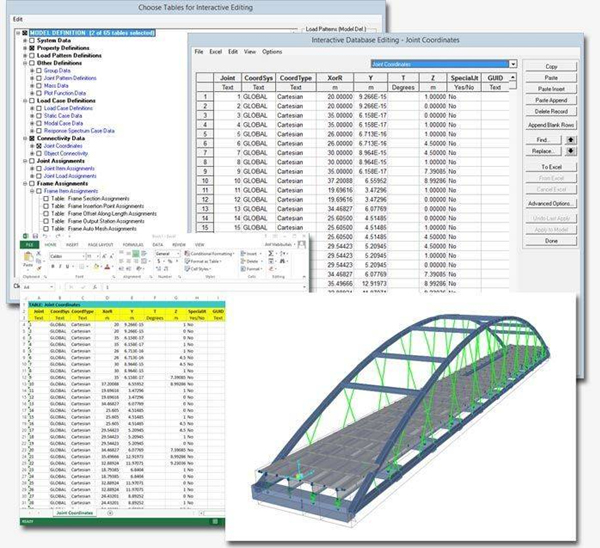Image resolution: width=600 pixels, height=548 pixels.
Task: Check the Load Pattern Definitions checkbox
Action: (32, 55)
